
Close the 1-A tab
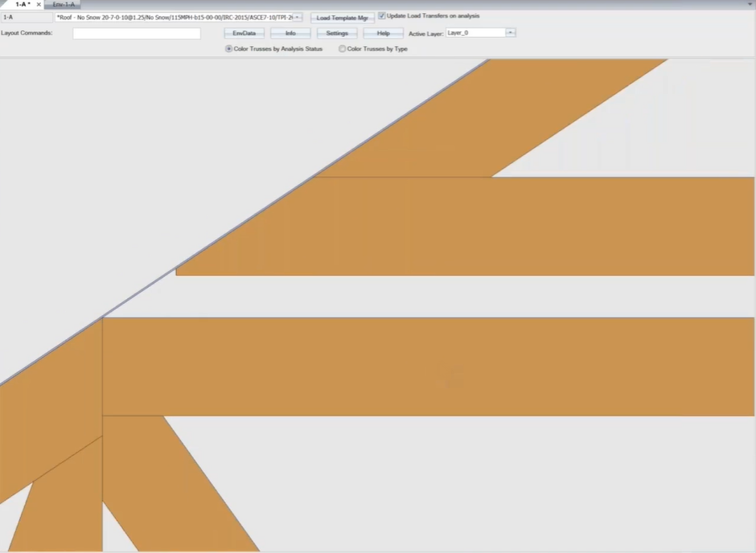click(x=39, y=5)
